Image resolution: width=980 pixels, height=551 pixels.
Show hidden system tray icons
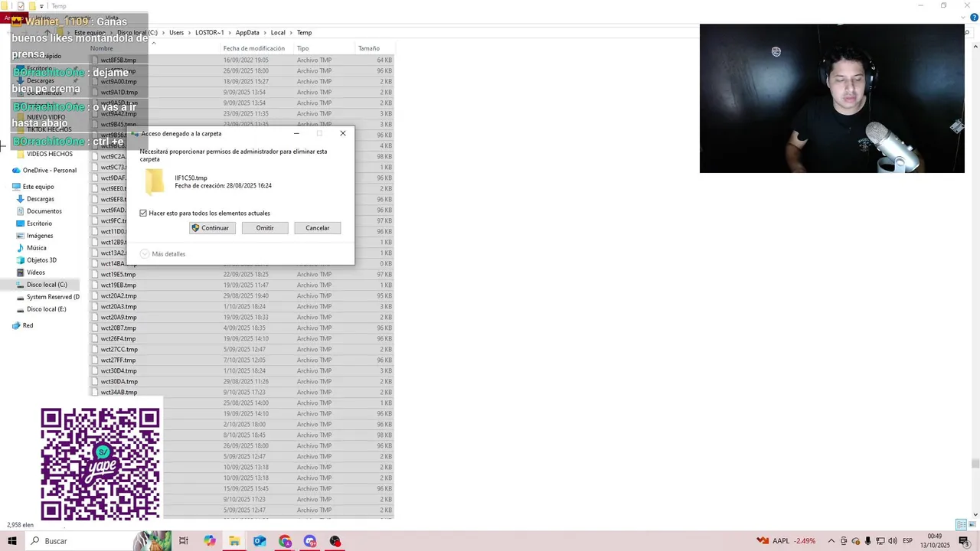(831, 541)
